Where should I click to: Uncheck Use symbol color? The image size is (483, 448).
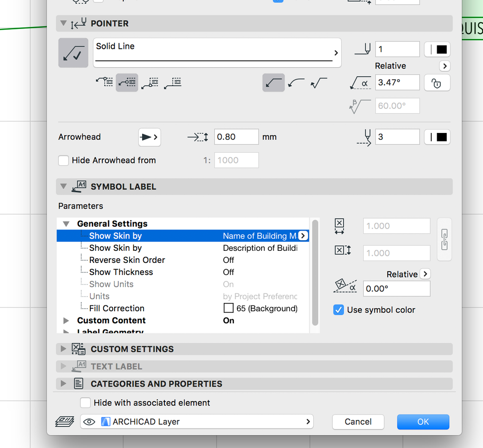pos(338,310)
